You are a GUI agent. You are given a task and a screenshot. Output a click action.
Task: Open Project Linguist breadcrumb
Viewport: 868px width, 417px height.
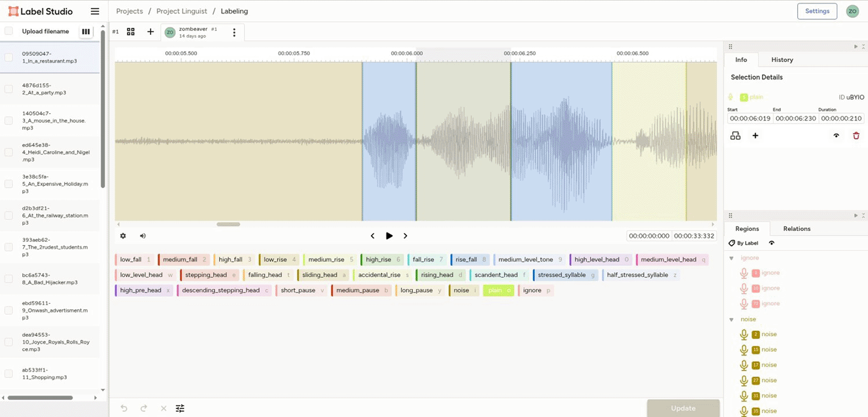click(x=181, y=11)
